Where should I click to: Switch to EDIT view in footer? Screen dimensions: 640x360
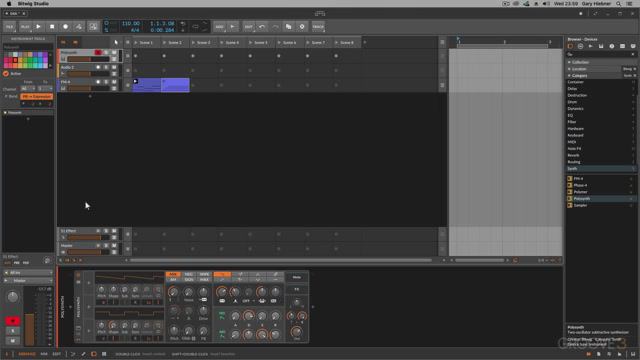pyautogui.click(x=56, y=354)
